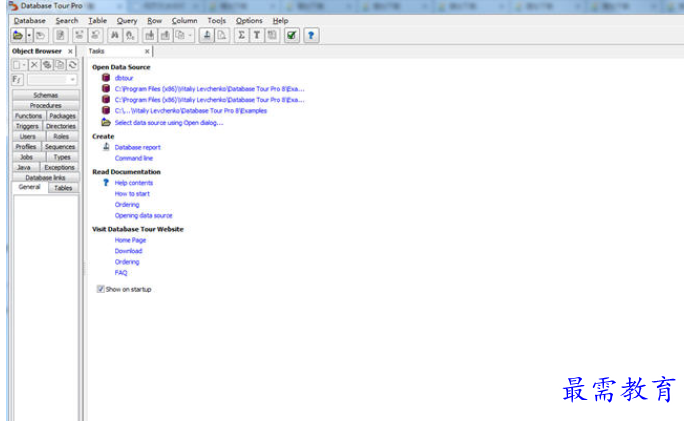Click the document page toolbar icon after reopen
The image size is (684, 421).
60,35
